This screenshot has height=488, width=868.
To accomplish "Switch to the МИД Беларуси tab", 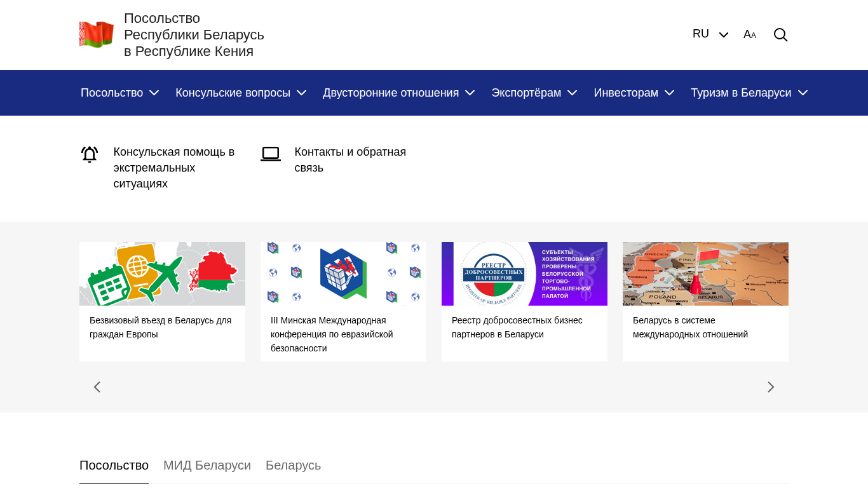I will [x=207, y=465].
